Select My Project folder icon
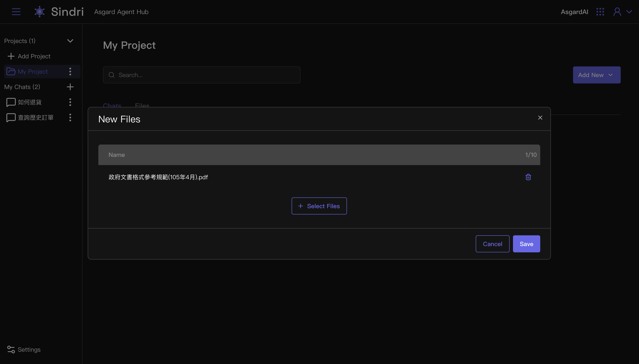Image resolution: width=639 pixels, height=364 pixels. 11,72
